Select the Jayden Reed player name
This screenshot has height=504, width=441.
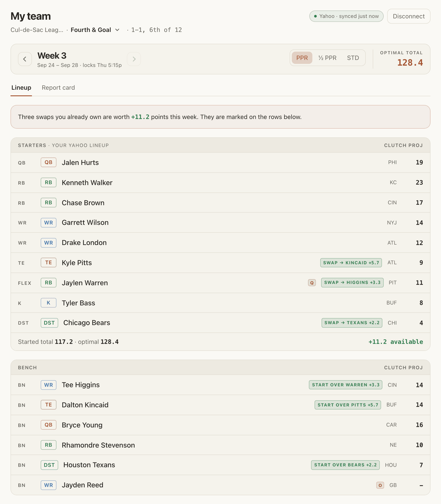coord(82,485)
